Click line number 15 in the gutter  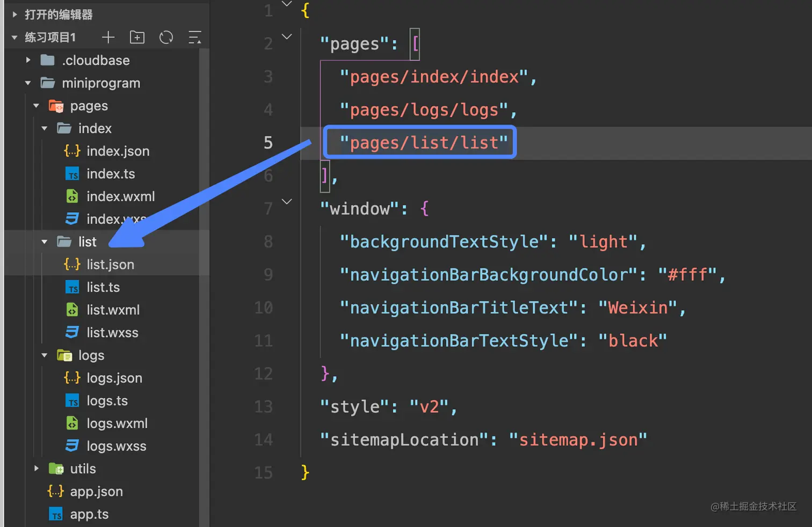pyautogui.click(x=263, y=473)
